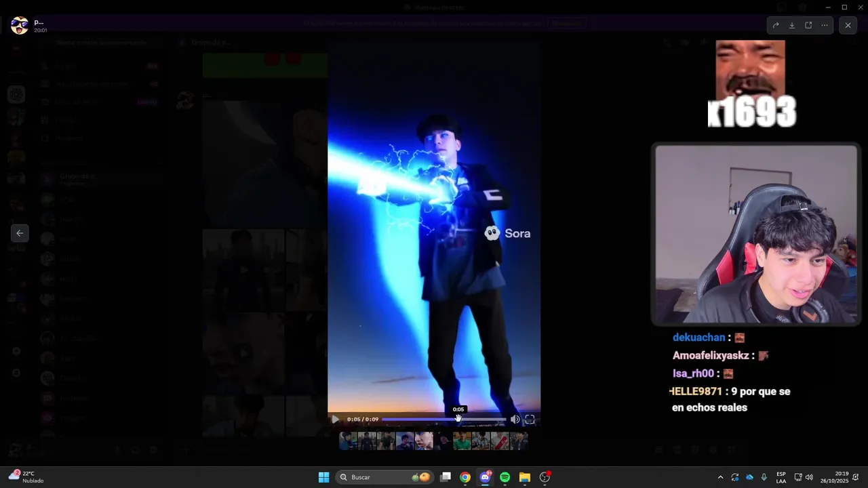Click the Isa_rh00 chat username

coord(693,373)
